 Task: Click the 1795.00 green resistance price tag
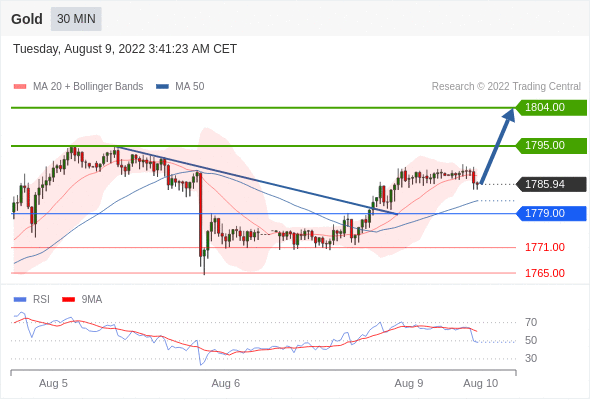coord(551,146)
